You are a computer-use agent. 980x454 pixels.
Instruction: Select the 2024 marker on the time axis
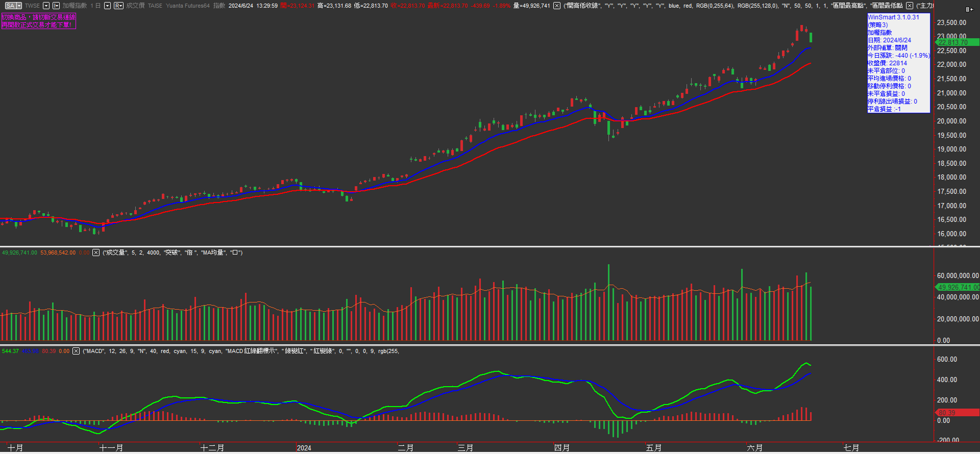(304, 448)
